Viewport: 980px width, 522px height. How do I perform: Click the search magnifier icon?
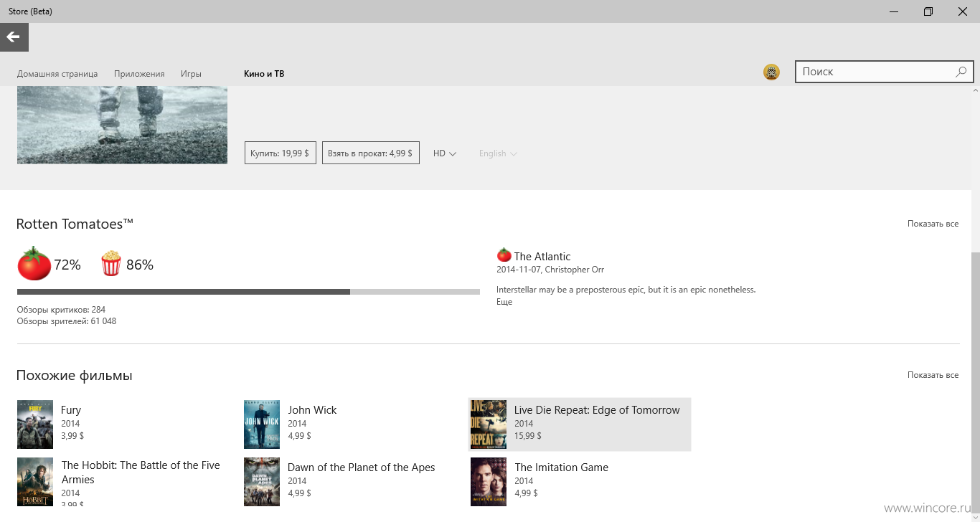961,72
